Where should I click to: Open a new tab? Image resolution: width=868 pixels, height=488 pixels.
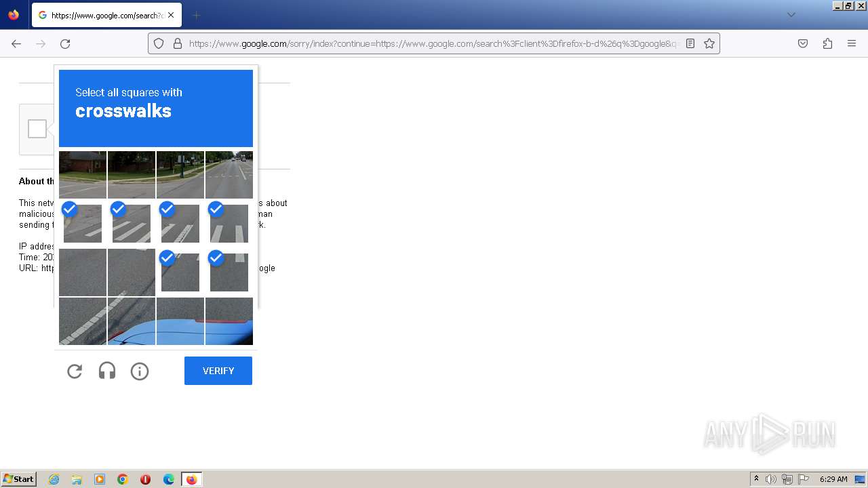click(x=196, y=15)
